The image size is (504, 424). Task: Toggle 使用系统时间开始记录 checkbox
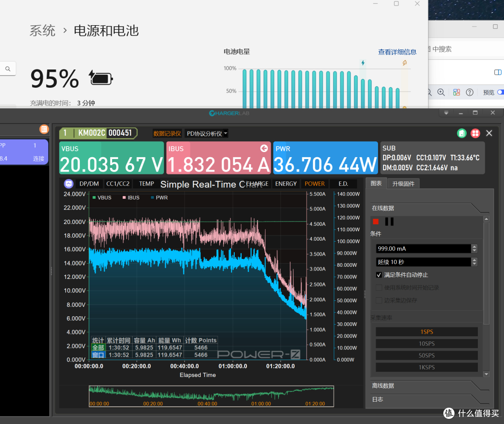pos(379,287)
